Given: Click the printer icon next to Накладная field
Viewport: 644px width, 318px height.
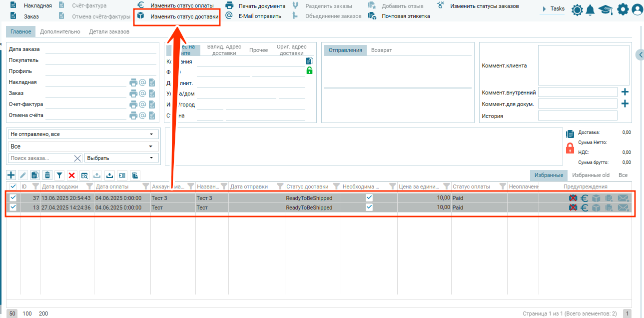Looking at the screenshot, I should pos(133,82).
